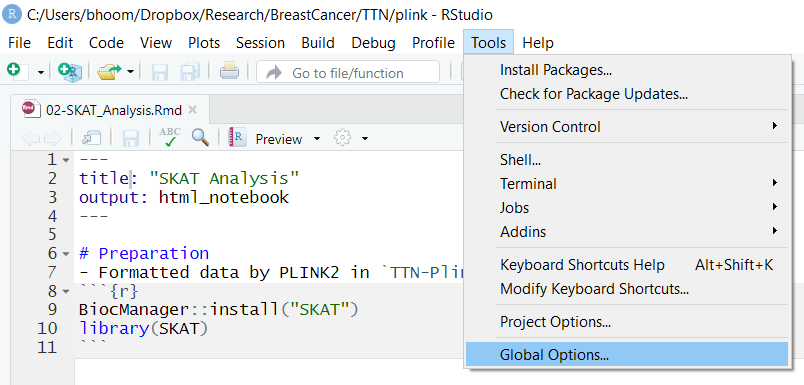Click the RStudio logo in title bar
The width and height of the screenshot is (804, 385).
(12, 14)
